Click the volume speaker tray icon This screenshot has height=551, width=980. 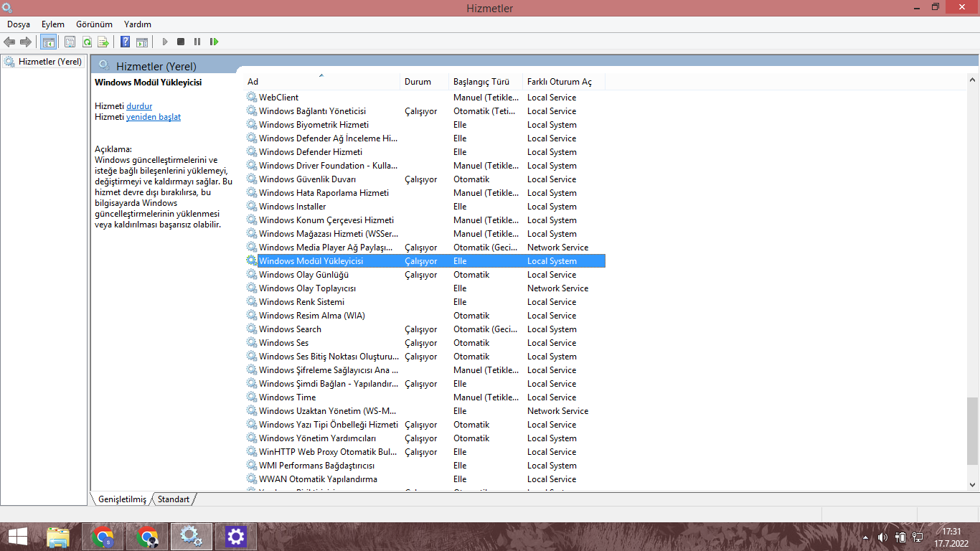[x=882, y=537]
